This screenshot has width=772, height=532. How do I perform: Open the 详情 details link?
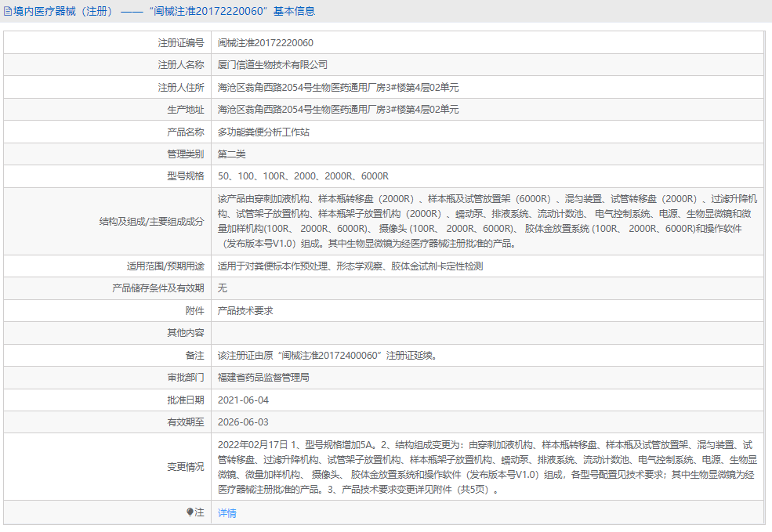point(227,512)
